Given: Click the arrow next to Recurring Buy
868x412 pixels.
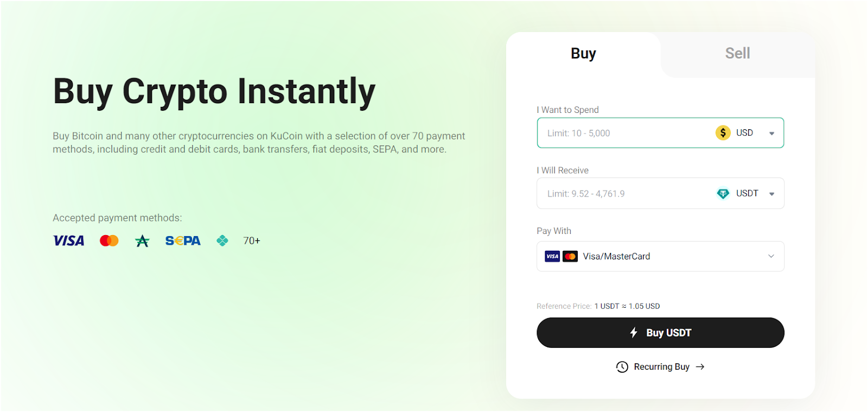Looking at the screenshot, I should coord(700,367).
